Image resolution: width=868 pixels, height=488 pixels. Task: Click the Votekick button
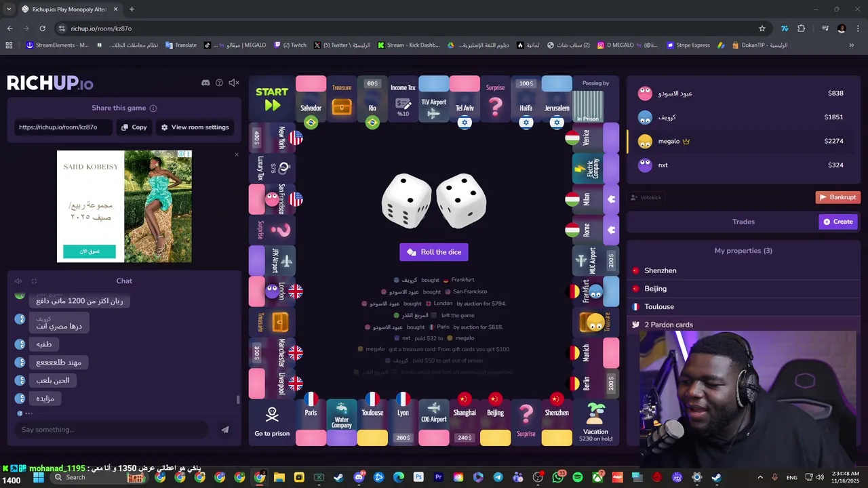pyautogui.click(x=646, y=197)
